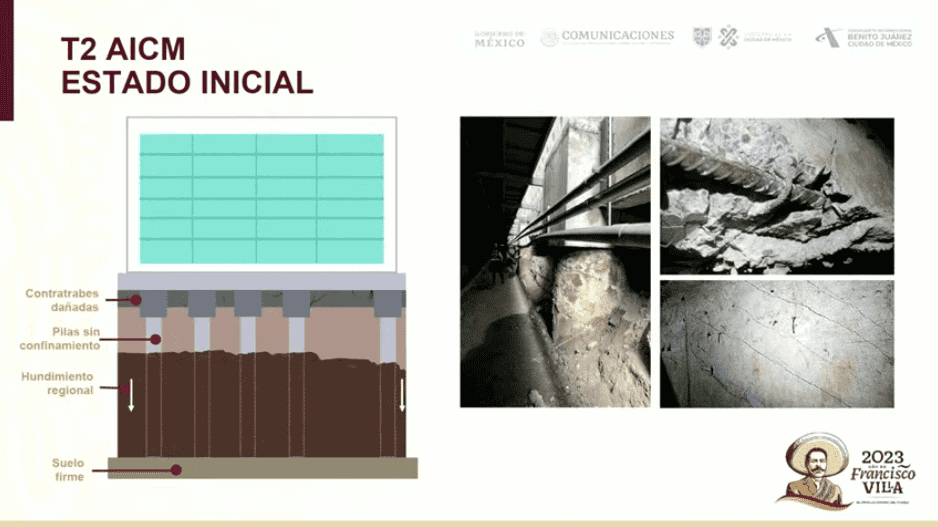Click the Comunicaciones national seal emblem

pos(549,38)
